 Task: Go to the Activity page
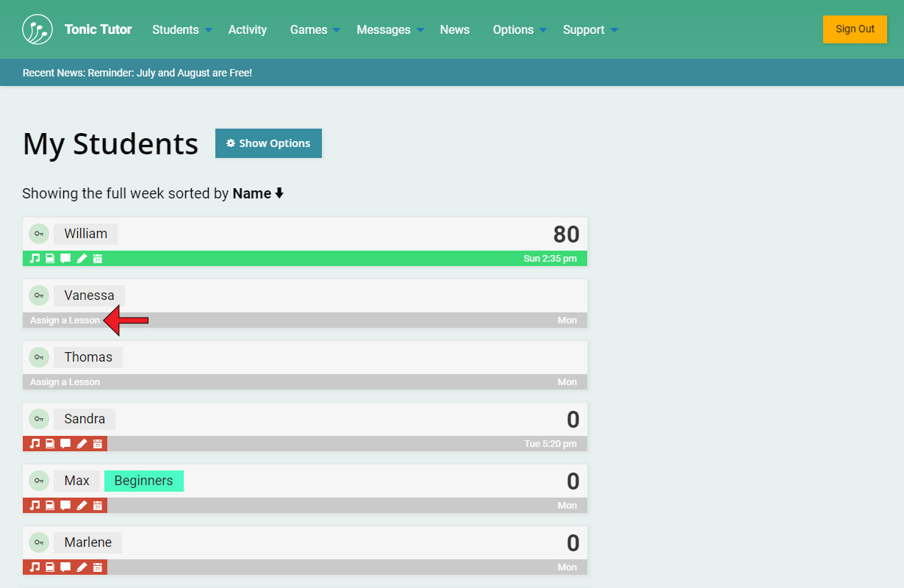[247, 30]
